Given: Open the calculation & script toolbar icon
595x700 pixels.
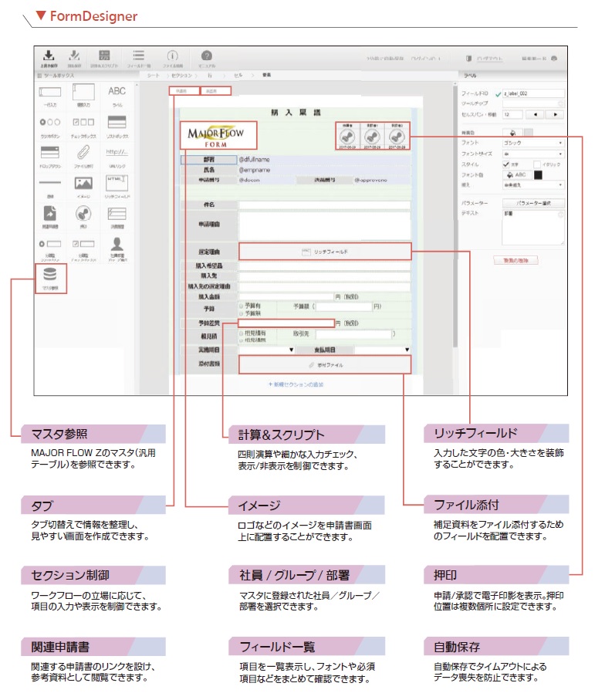Looking at the screenshot, I should (x=105, y=58).
